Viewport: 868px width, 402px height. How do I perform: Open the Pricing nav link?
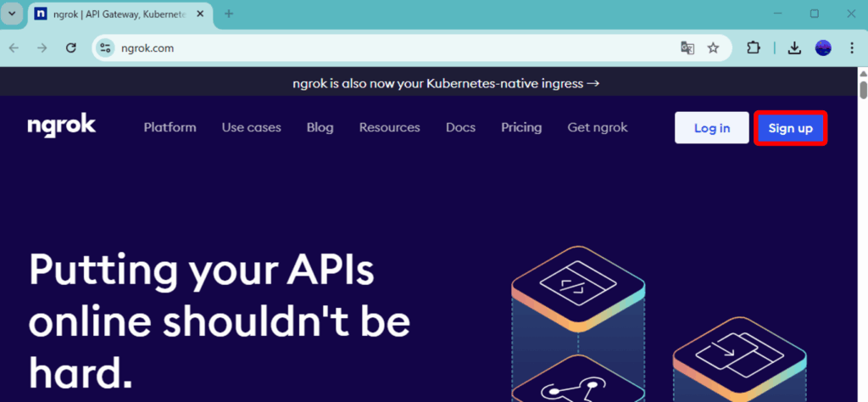(x=521, y=127)
